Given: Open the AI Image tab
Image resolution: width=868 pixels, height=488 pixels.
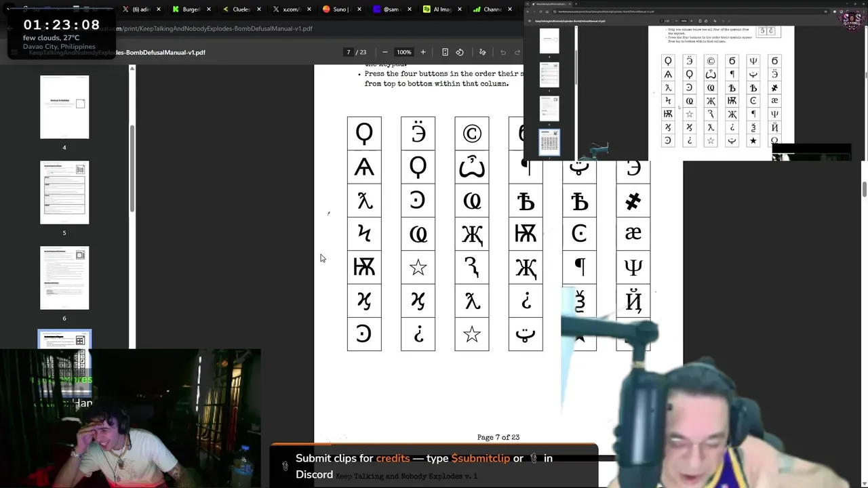Looking at the screenshot, I should pos(441,9).
